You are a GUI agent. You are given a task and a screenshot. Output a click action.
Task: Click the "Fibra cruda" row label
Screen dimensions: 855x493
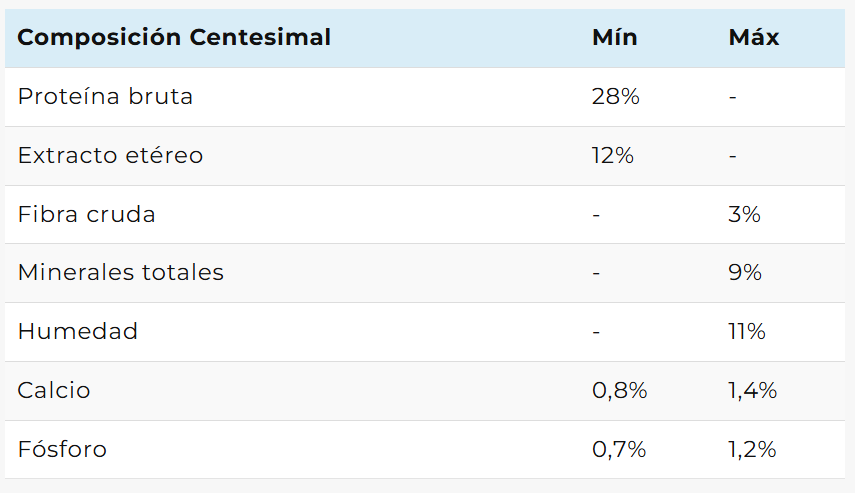point(86,214)
